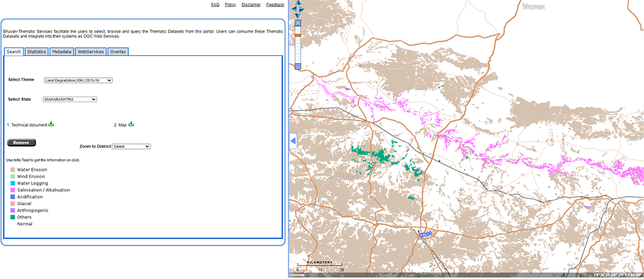The image size is (644, 279).
Task: Collapse the left side panel
Action: [x=293, y=140]
